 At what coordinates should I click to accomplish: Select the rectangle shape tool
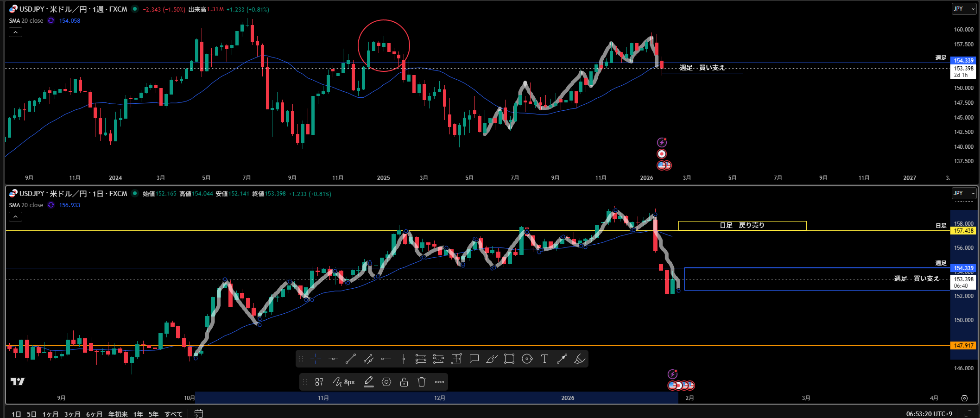coord(509,359)
